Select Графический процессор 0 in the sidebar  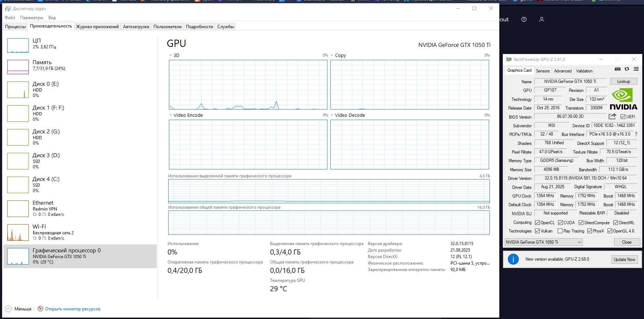coord(80,256)
